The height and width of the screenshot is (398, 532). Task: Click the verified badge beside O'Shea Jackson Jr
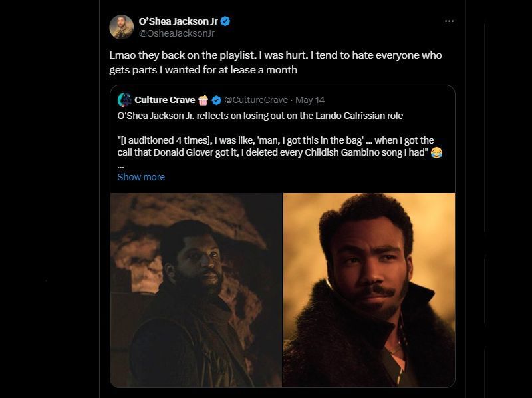[226, 21]
